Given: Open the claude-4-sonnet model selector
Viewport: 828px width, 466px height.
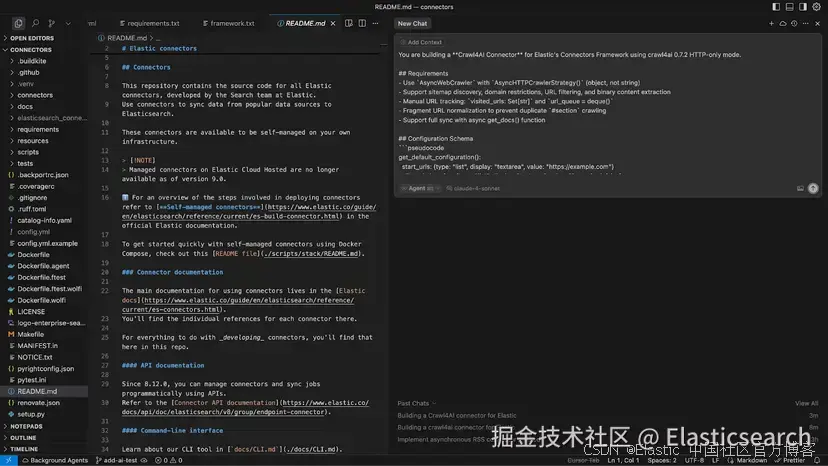Looking at the screenshot, I should pyautogui.click(x=473, y=188).
